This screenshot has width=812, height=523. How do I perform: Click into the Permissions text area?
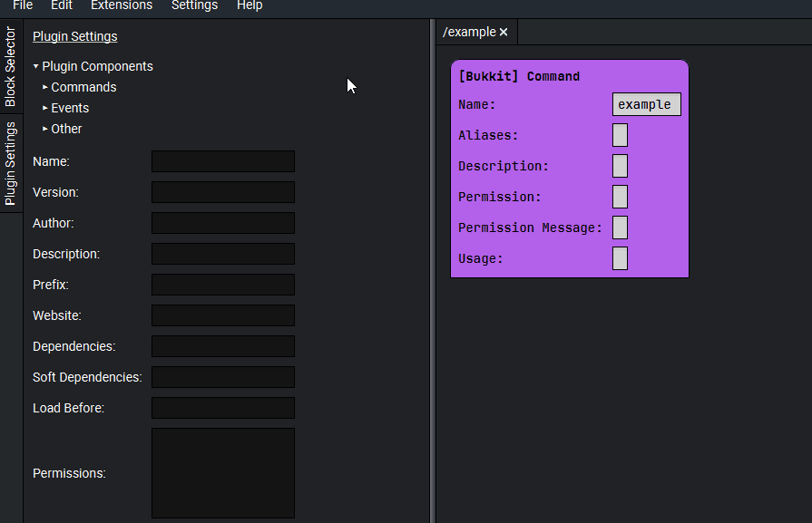coord(223,473)
